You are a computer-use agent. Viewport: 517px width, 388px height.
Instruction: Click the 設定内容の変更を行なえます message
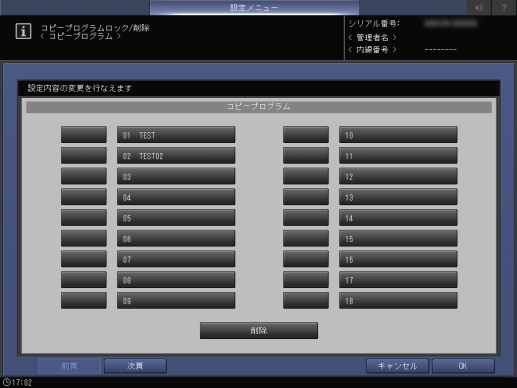pyautogui.click(x=80, y=88)
